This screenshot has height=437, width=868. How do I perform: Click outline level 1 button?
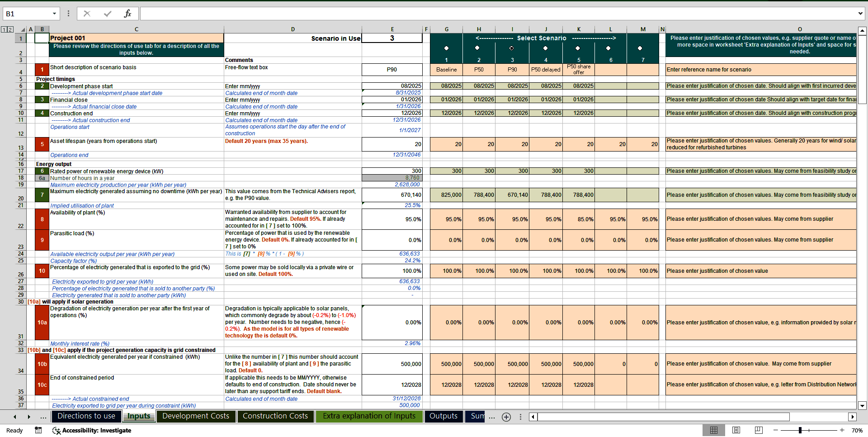4,29
